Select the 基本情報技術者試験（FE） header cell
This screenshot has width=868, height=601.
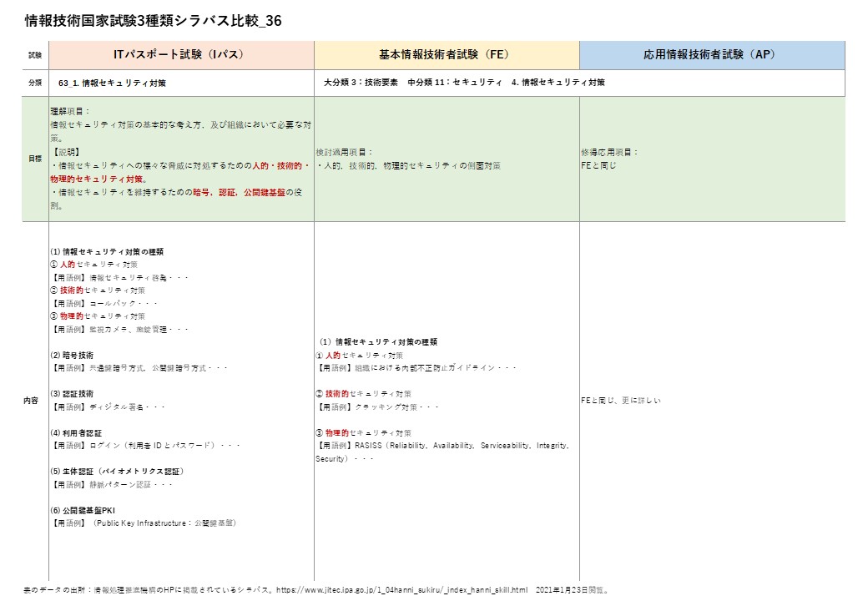click(447, 54)
